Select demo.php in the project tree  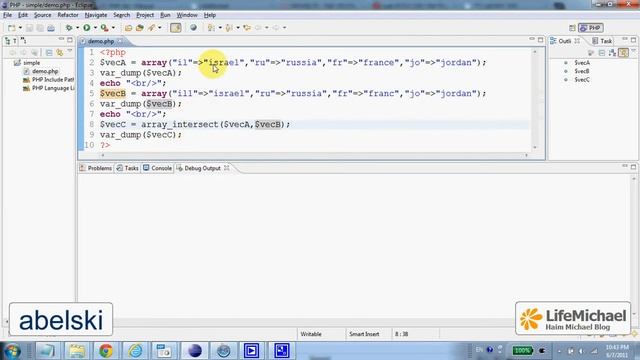(x=41, y=71)
